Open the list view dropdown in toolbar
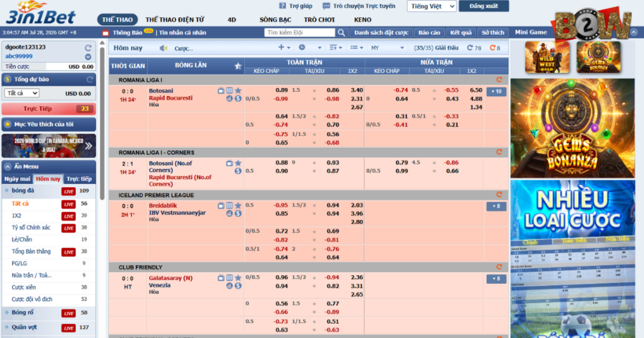This screenshot has width=644, height=338. pos(356,48)
